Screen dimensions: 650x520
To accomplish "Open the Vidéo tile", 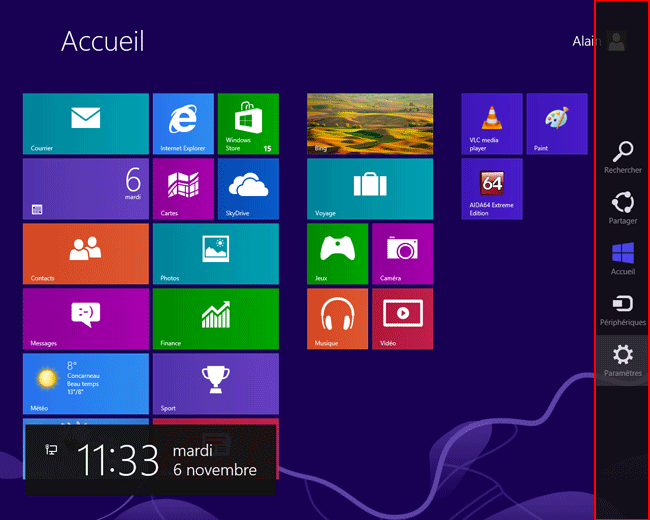I will click(x=403, y=319).
